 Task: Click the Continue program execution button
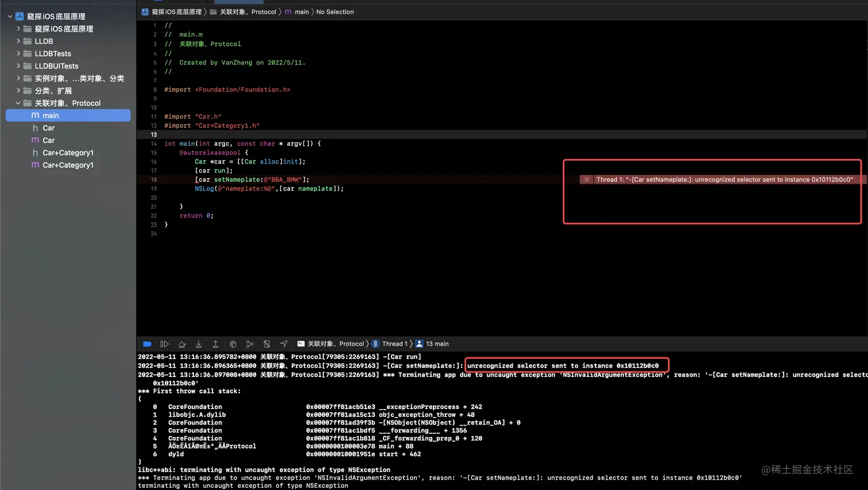point(165,344)
